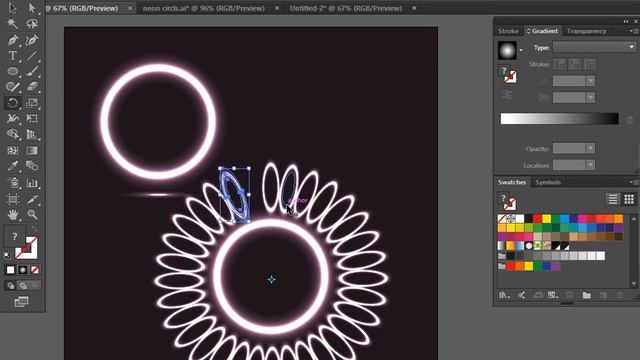Select the Free Transform tool
The height and width of the screenshot is (360, 640).
32,118
